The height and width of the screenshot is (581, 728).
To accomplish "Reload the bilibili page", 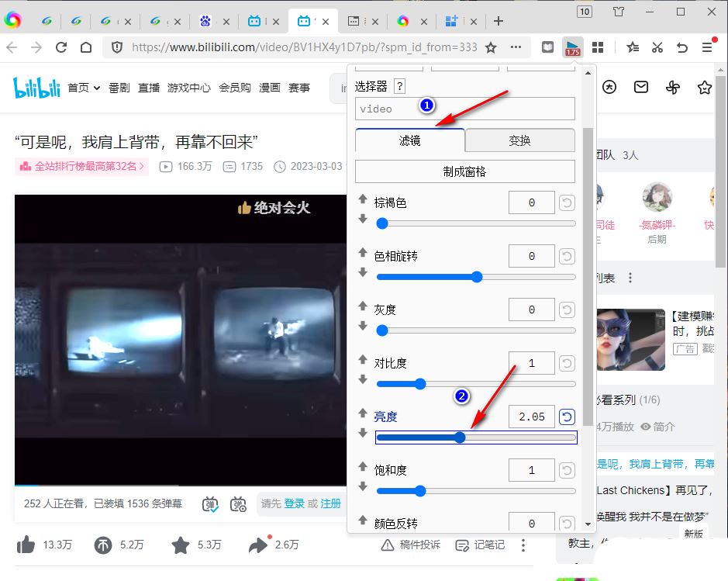I will [61, 47].
